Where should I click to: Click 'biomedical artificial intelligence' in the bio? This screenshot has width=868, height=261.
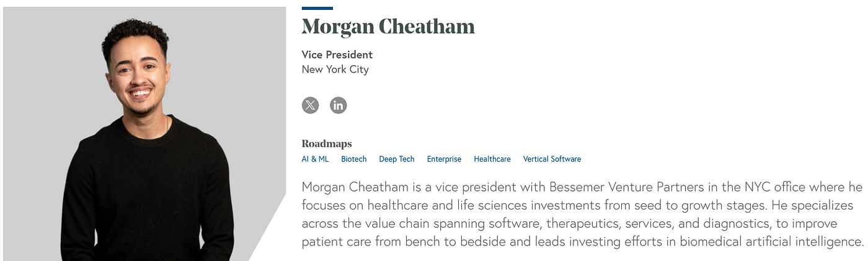(771, 242)
